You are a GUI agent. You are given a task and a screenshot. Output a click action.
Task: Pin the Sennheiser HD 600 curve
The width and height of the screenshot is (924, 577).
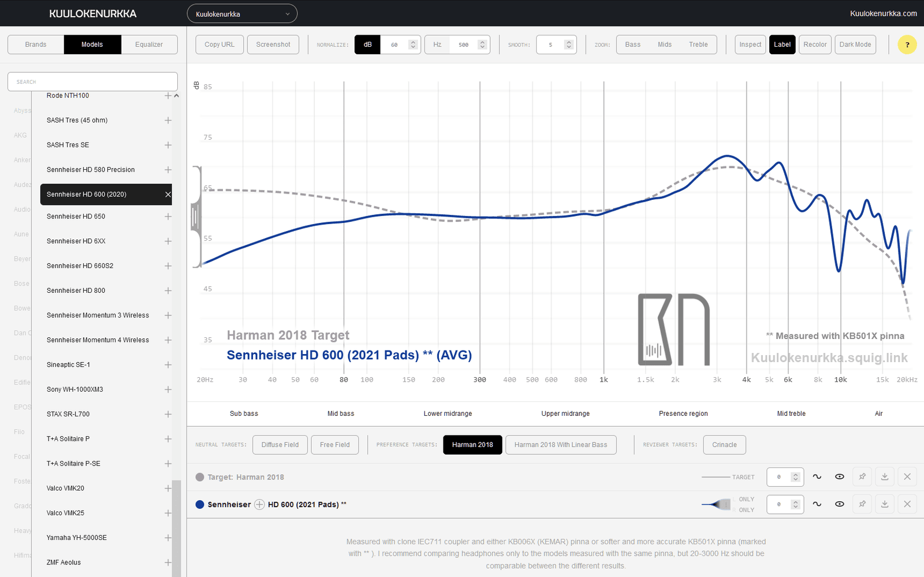tap(862, 504)
